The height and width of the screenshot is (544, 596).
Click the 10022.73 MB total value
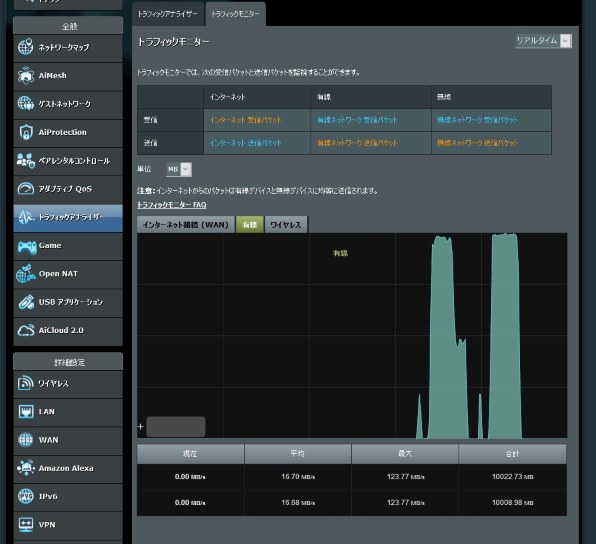(x=512, y=477)
